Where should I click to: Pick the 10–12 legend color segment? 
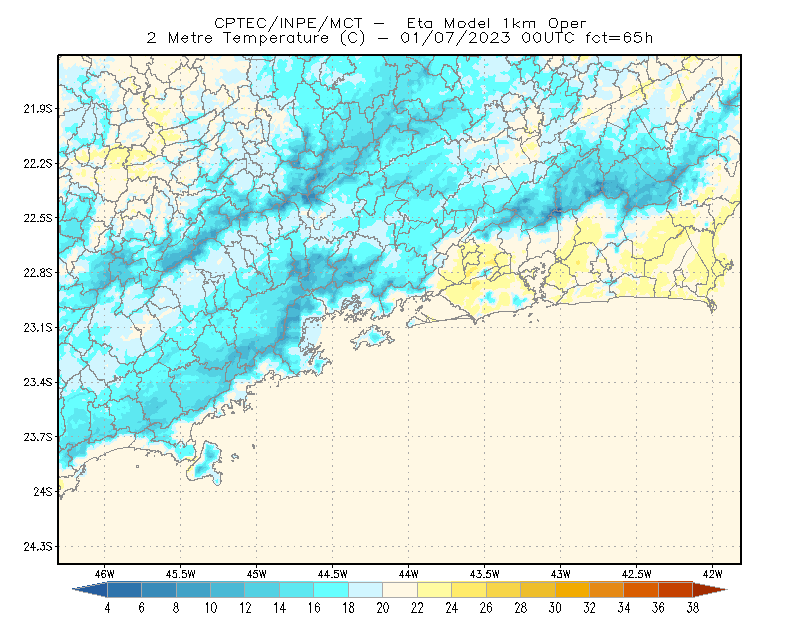(228, 590)
